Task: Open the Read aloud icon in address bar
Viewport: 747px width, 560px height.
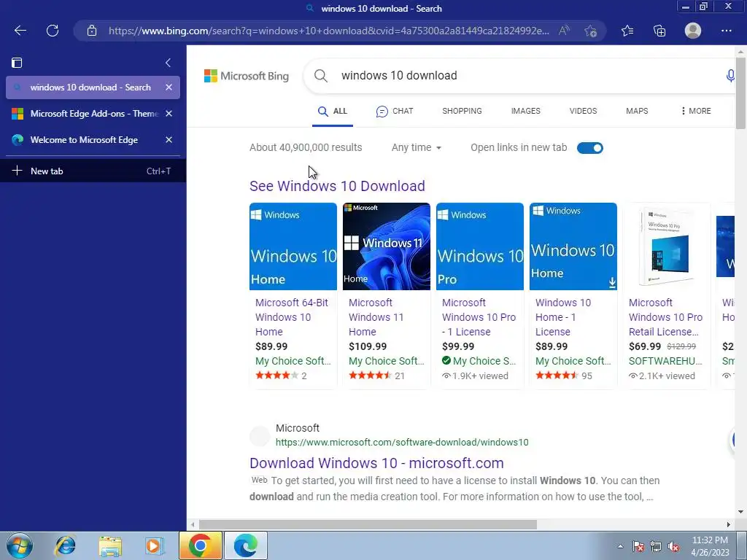Action: pos(564,31)
